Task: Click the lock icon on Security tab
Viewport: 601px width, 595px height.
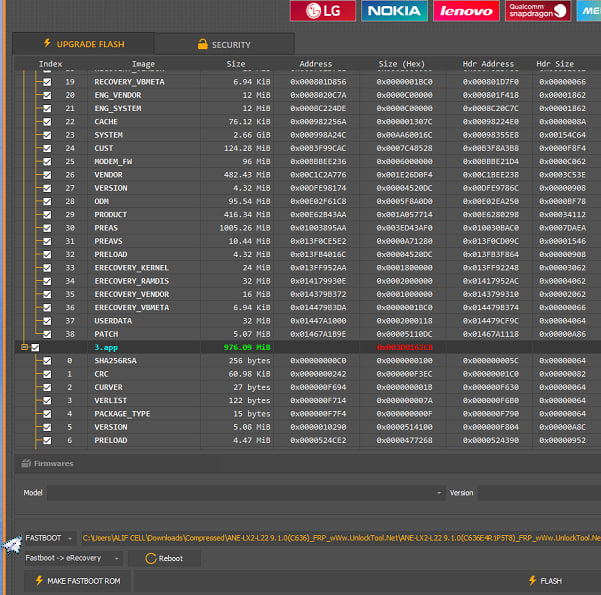Action: pyautogui.click(x=203, y=45)
